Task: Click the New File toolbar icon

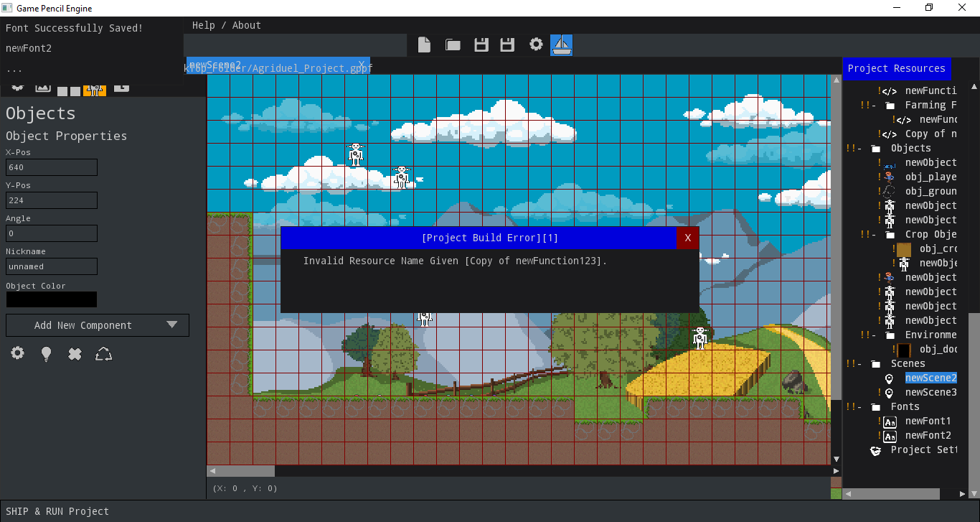Action: (425, 45)
